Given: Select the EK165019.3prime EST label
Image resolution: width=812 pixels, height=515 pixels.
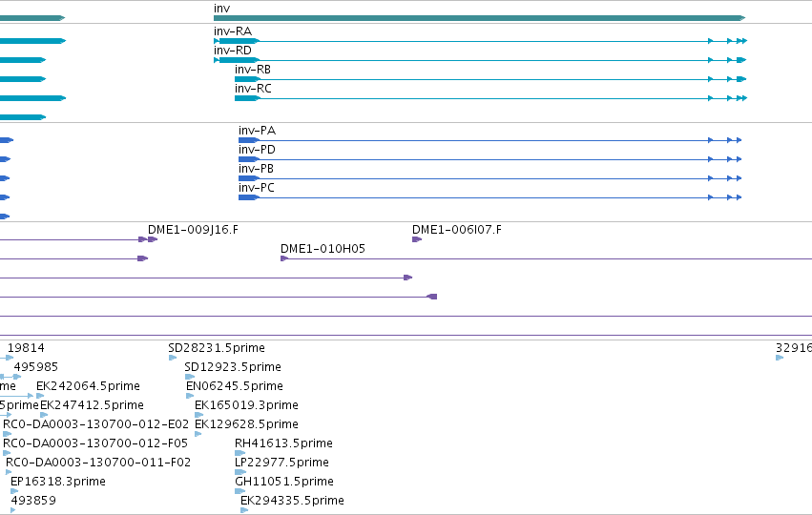Looking at the screenshot, I should [x=246, y=405].
